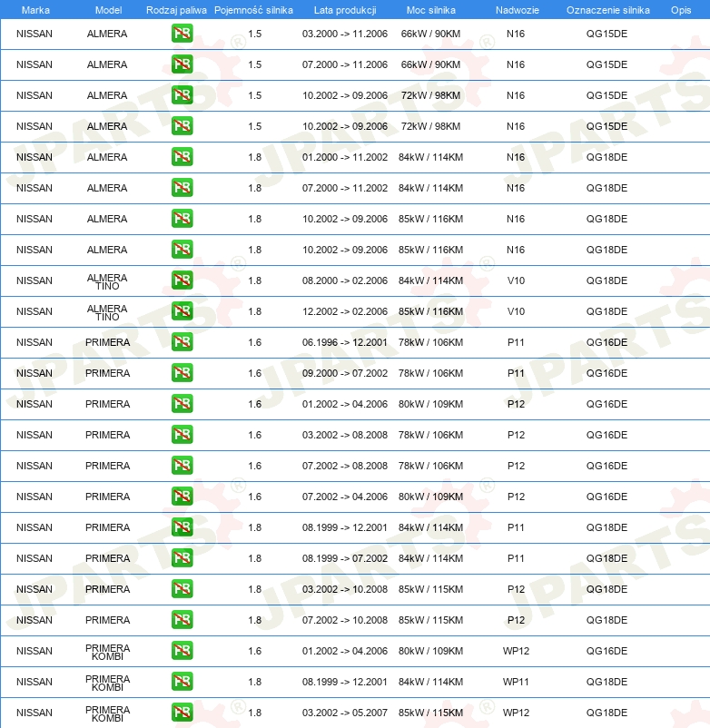Viewport: 710px width, 728px height.
Task: Click petrol icon in Primera 07.2002 -> 04.2006 row
Action: pyautogui.click(x=182, y=497)
